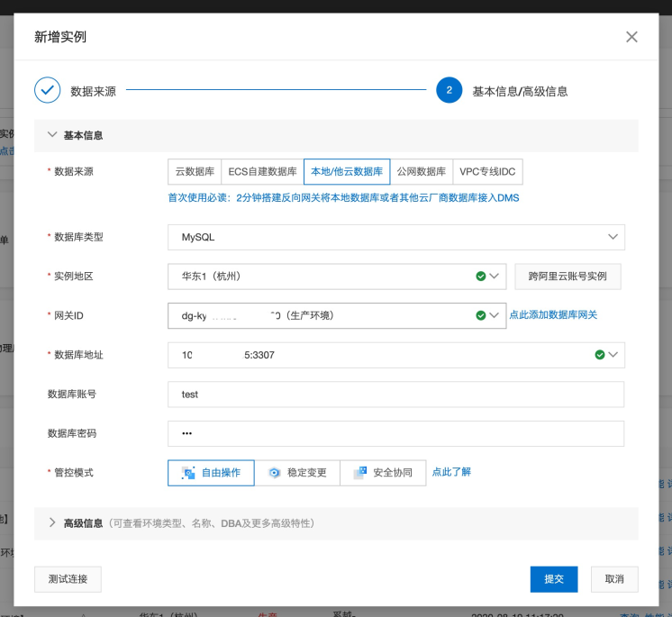Open the 数据库类型 MySQL dropdown

pyautogui.click(x=396, y=238)
